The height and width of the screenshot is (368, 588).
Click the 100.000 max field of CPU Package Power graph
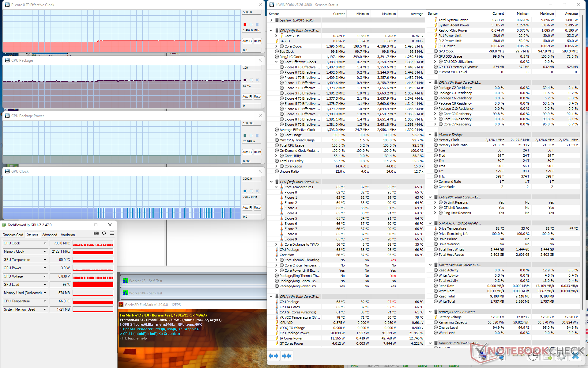tap(252, 123)
